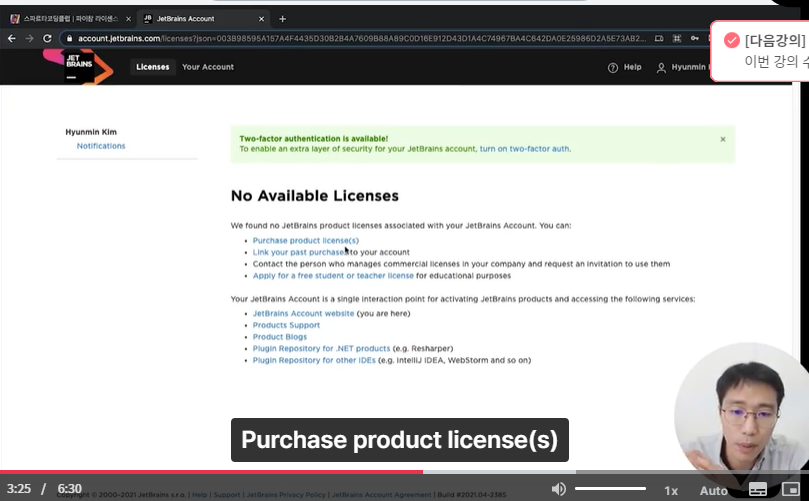Click the Purchase product license(s) caption overlay
Screen dimensions: 809x501
[x=400, y=440]
